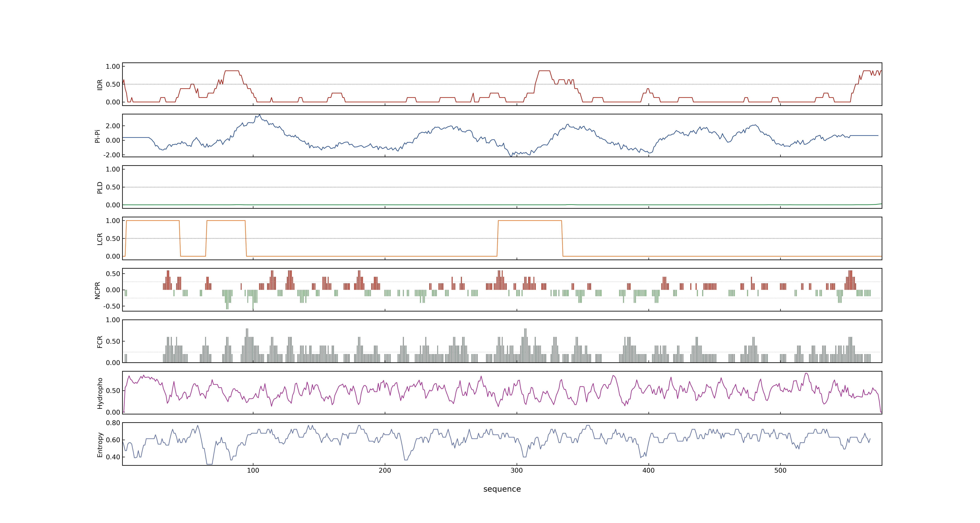Click the -0.50 tick on NCPR axis
This screenshot has width=980, height=523.
pos(112,306)
